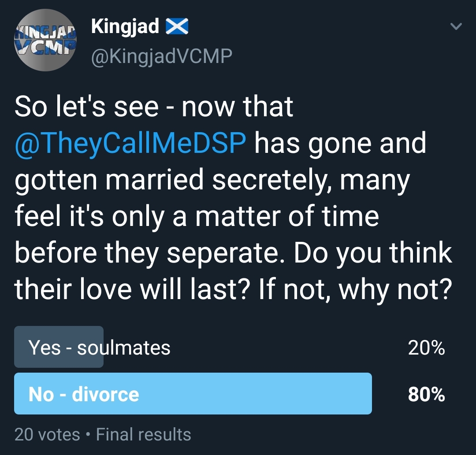Click the tweet's opening line "So let's see"
Screen dimensions: 476x455
tap(86, 107)
